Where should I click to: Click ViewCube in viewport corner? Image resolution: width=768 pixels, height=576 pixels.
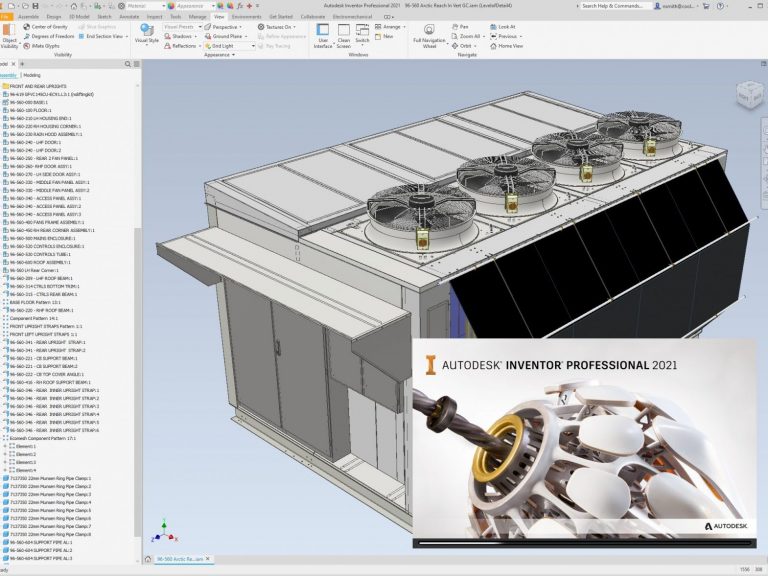click(x=749, y=95)
